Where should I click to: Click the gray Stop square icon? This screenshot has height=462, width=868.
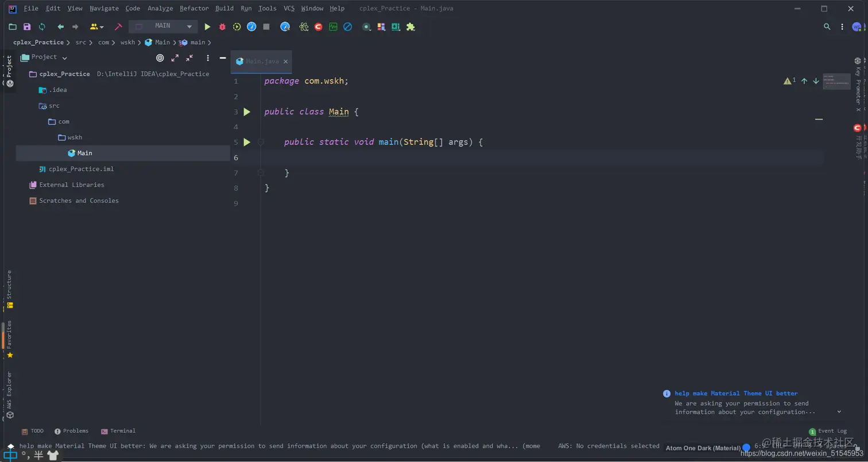[x=266, y=26]
